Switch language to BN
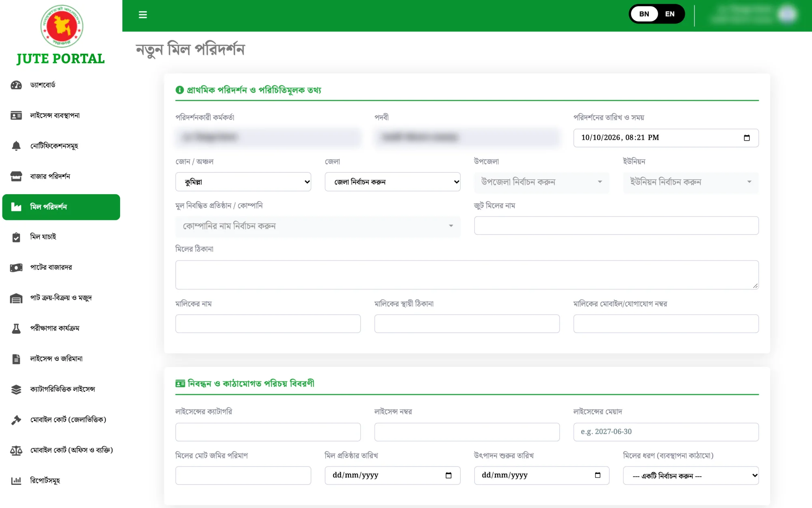Image resolution: width=812 pixels, height=508 pixels. coord(644,14)
